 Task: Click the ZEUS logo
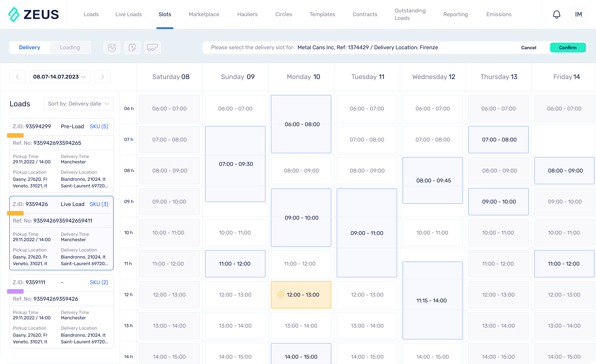(34, 14)
